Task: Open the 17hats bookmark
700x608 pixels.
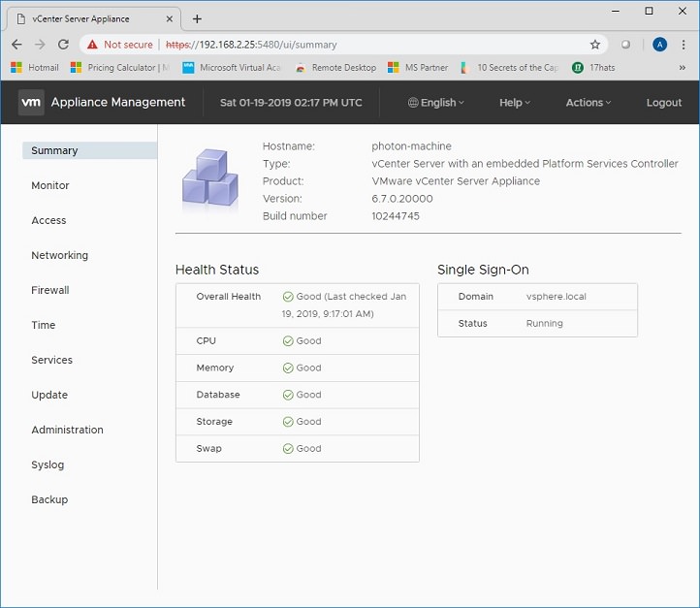Action: (x=593, y=68)
